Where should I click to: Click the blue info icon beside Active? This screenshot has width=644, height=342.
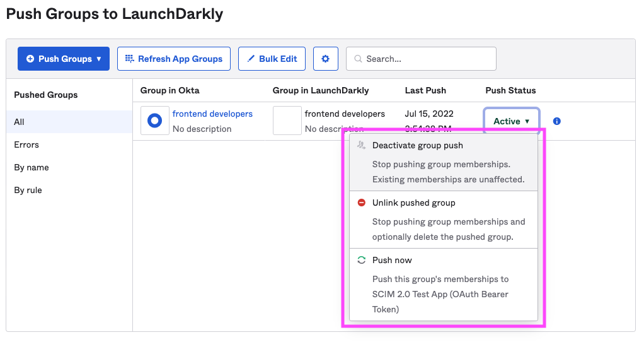tap(556, 121)
